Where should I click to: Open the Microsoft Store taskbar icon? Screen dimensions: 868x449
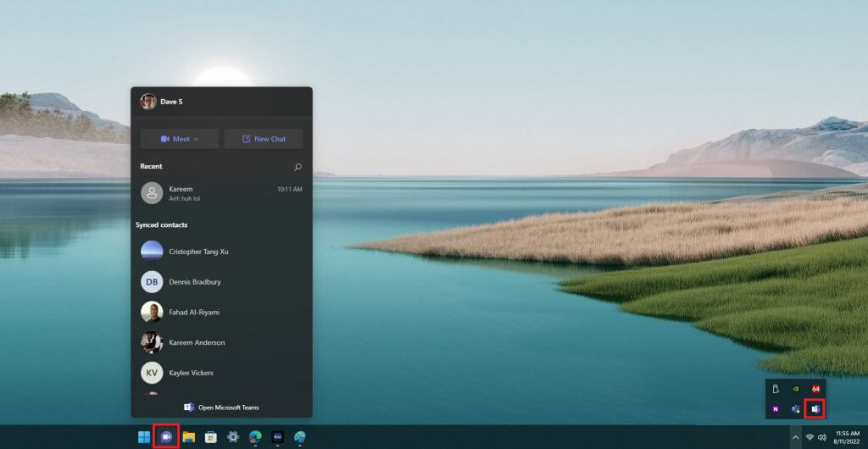pyautogui.click(x=211, y=437)
